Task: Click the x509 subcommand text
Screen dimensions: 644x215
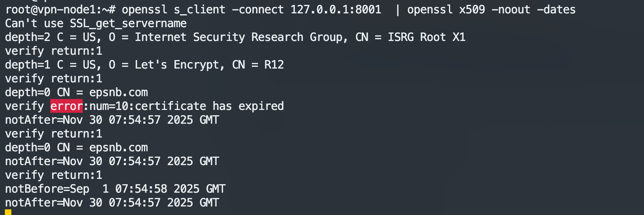Action: point(472,9)
